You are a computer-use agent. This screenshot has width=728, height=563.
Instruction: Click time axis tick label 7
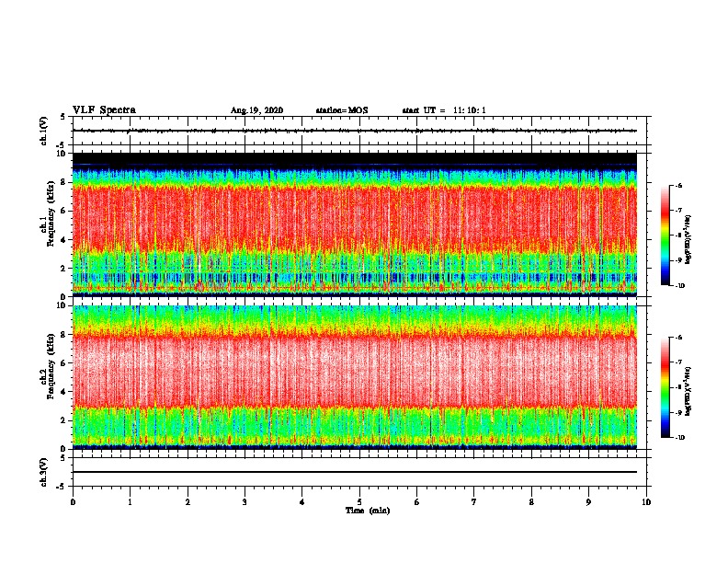474,502
